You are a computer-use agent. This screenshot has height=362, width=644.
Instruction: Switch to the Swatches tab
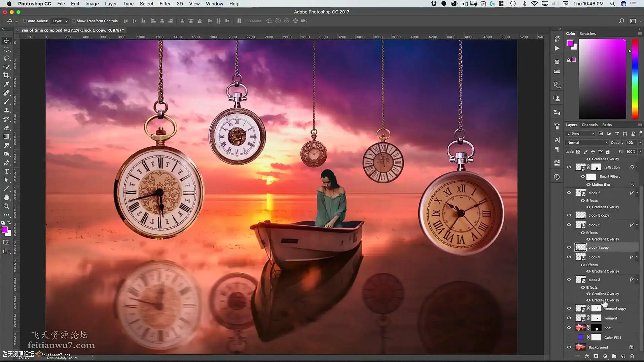tap(587, 34)
